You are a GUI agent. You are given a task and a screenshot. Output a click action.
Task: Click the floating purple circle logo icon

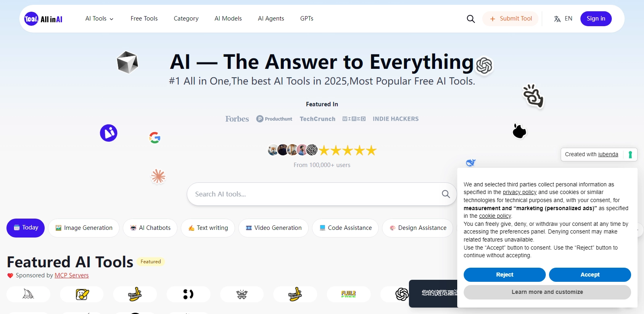(x=109, y=133)
